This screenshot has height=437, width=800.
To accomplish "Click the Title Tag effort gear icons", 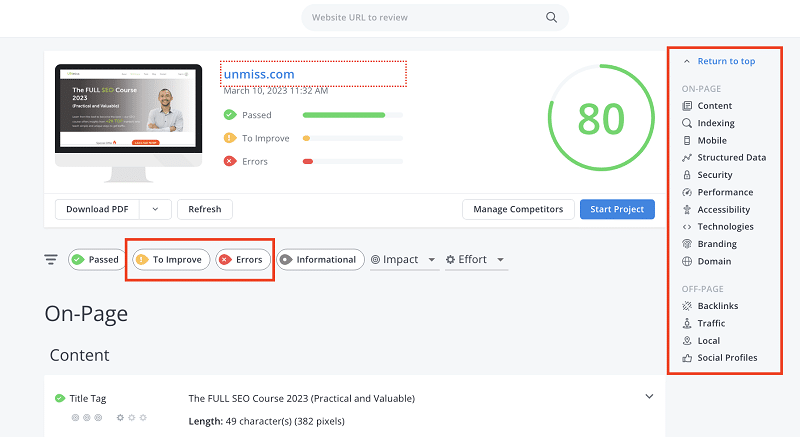I will point(132,418).
